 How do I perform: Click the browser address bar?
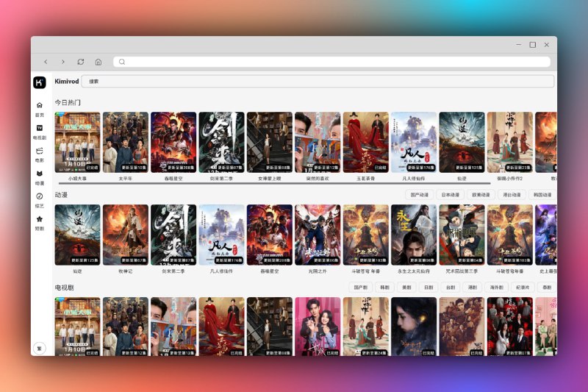point(332,62)
